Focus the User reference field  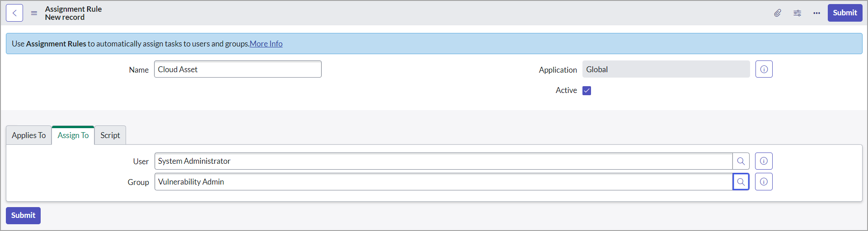[443, 161]
